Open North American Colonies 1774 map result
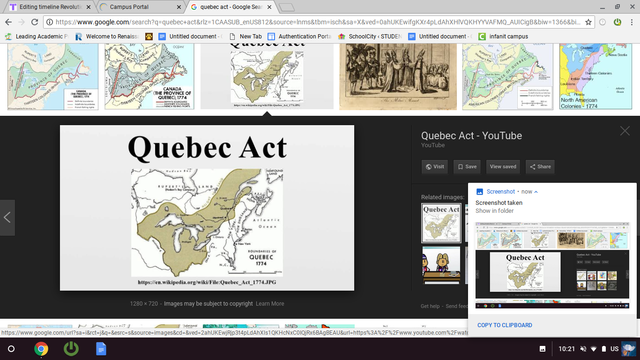This screenshot has width=640, height=360. [596, 76]
